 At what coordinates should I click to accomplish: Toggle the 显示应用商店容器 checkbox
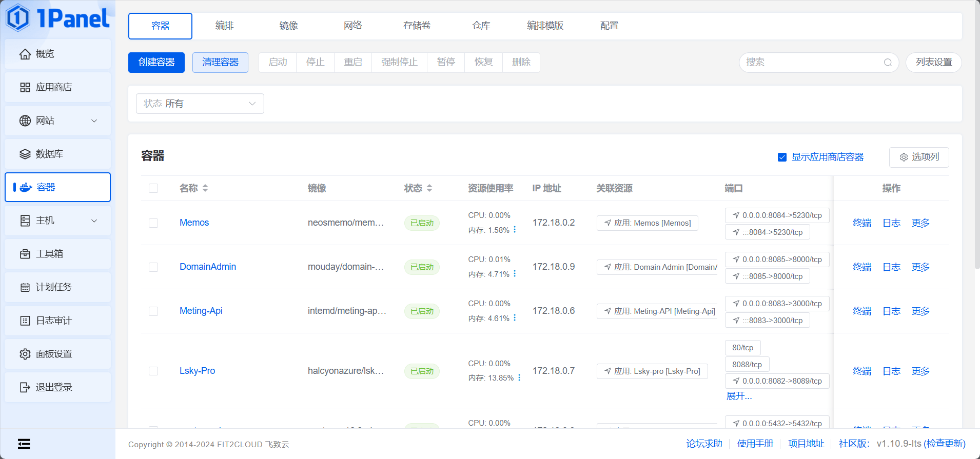(x=782, y=157)
